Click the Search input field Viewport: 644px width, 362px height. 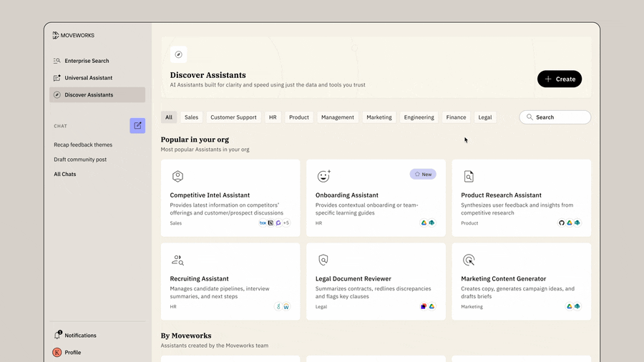(x=562, y=117)
